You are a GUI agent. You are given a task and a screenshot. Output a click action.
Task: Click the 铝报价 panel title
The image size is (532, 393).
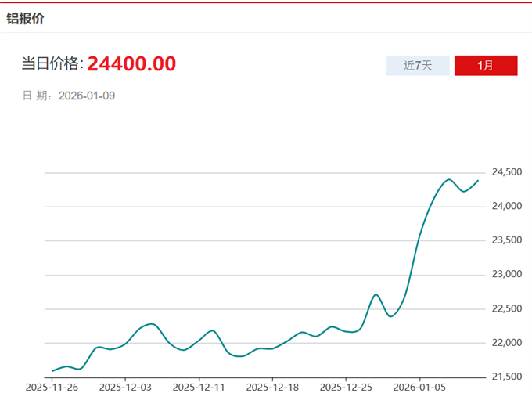click(x=25, y=18)
